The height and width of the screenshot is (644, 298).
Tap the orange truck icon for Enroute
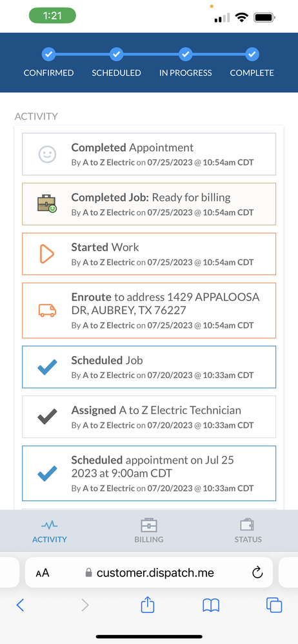click(x=47, y=310)
